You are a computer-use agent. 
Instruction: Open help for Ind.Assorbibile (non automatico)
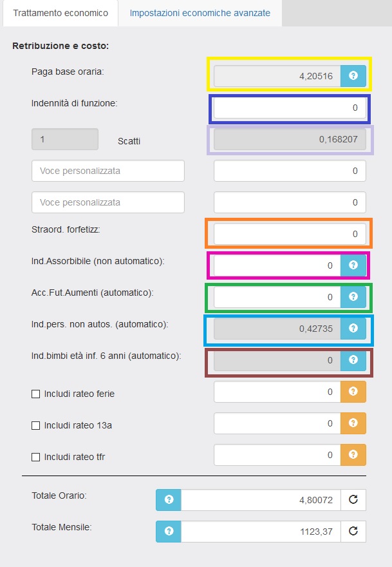point(353,265)
